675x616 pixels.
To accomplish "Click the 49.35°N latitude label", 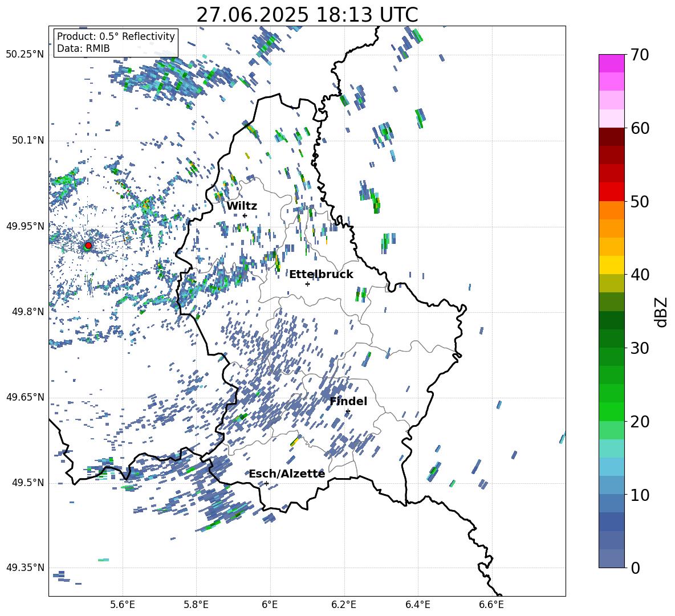I will click(25, 568).
